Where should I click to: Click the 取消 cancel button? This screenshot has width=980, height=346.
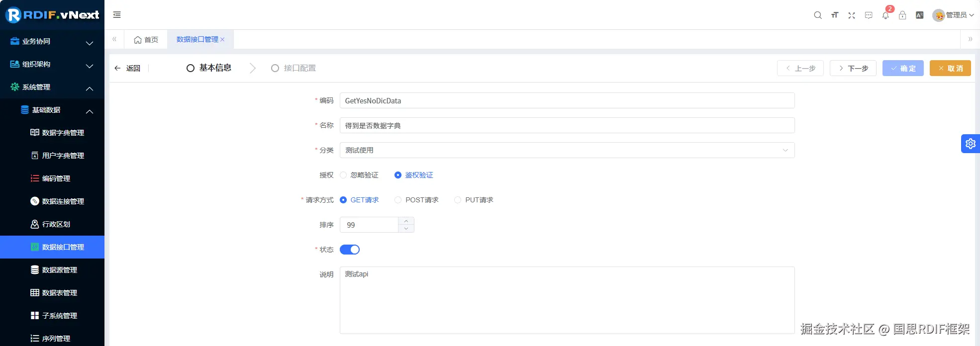click(950, 68)
